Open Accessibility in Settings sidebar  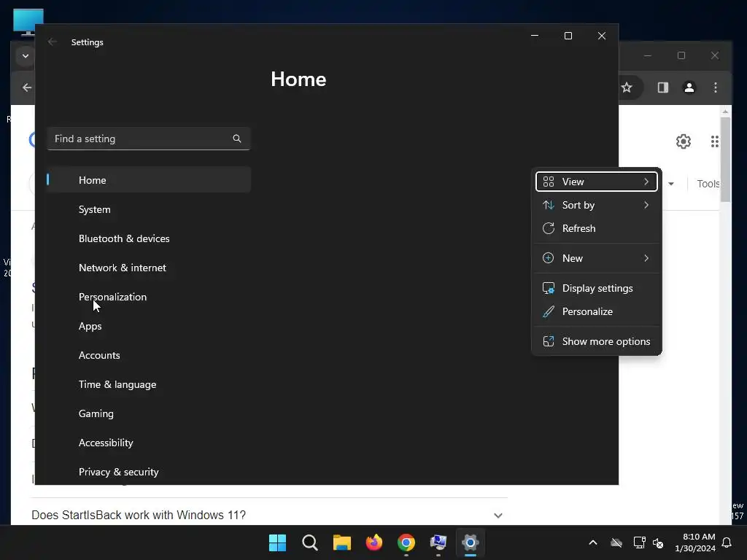click(x=149, y=443)
